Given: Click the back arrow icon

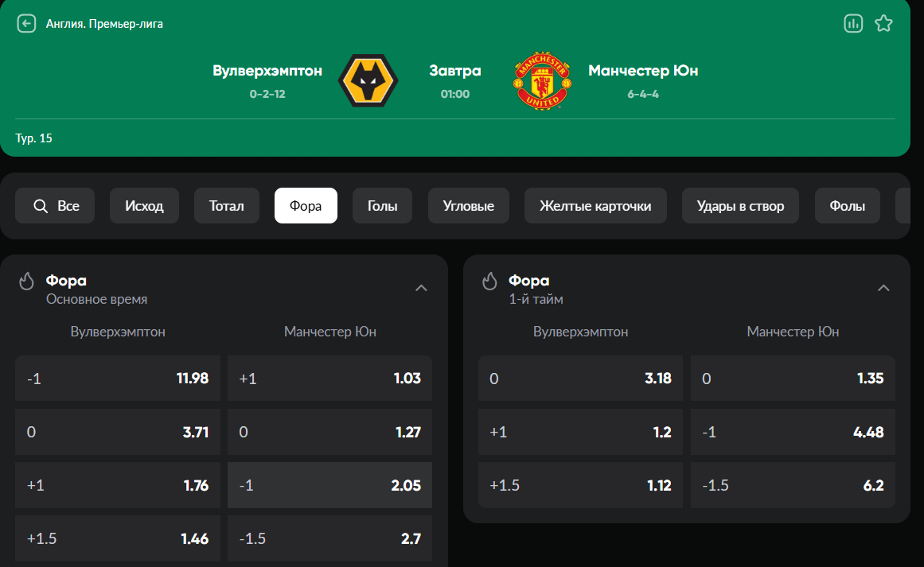Looking at the screenshot, I should click(26, 24).
